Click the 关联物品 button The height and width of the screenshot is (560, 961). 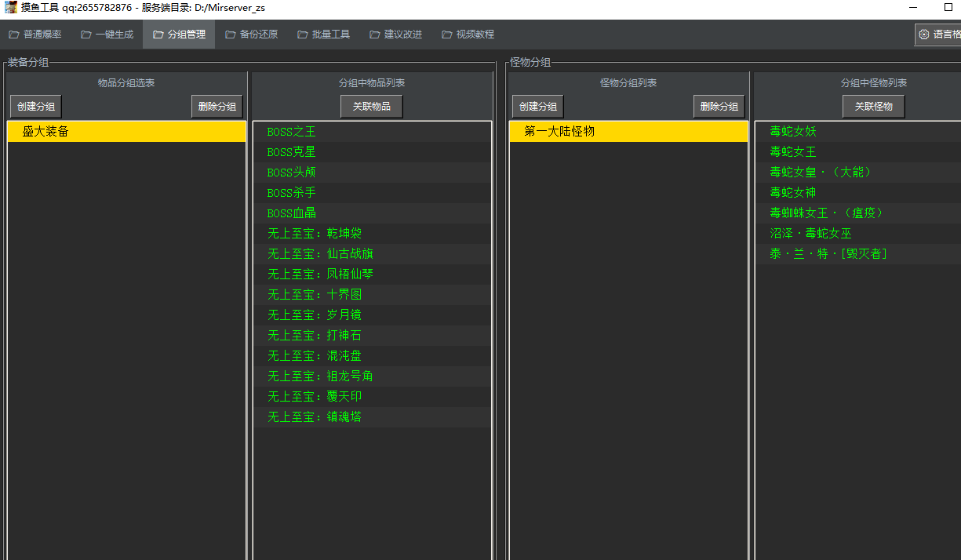371,107
